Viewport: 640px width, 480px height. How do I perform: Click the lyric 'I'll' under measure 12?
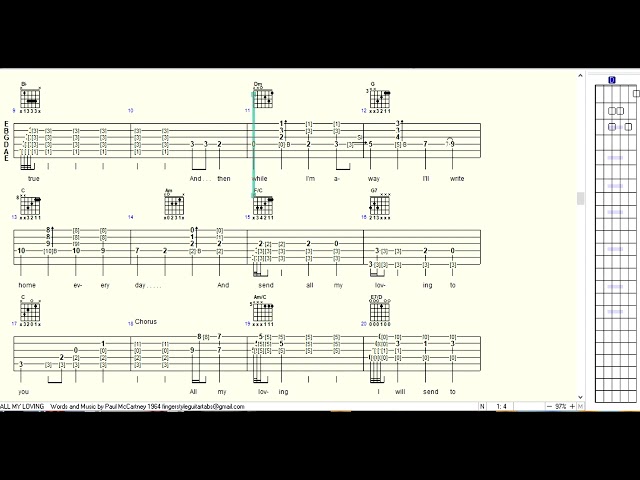click(426, 179)
